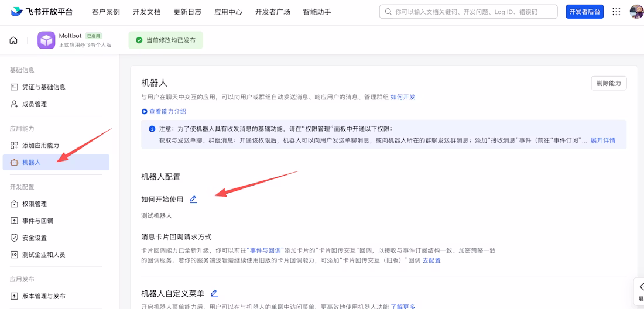The image size is (644, 309).
Task: Focus the documentation search field
Action: [x=468, y=12]
